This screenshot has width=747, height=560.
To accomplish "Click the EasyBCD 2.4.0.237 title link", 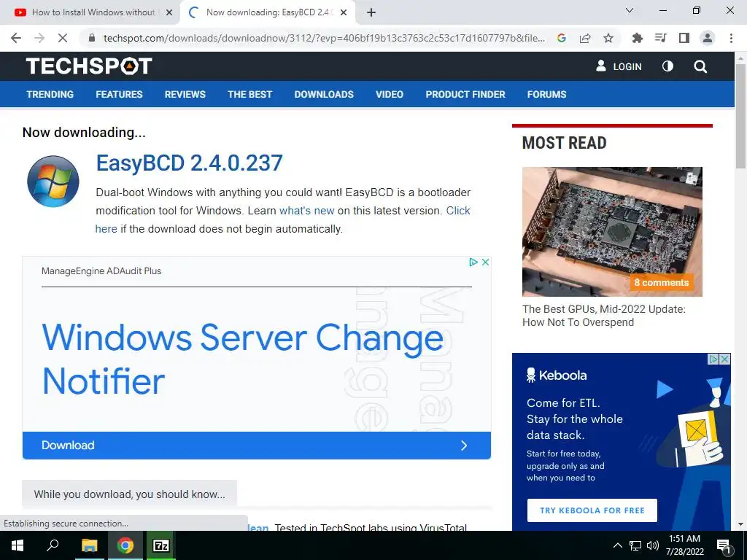I will point(190,163).
